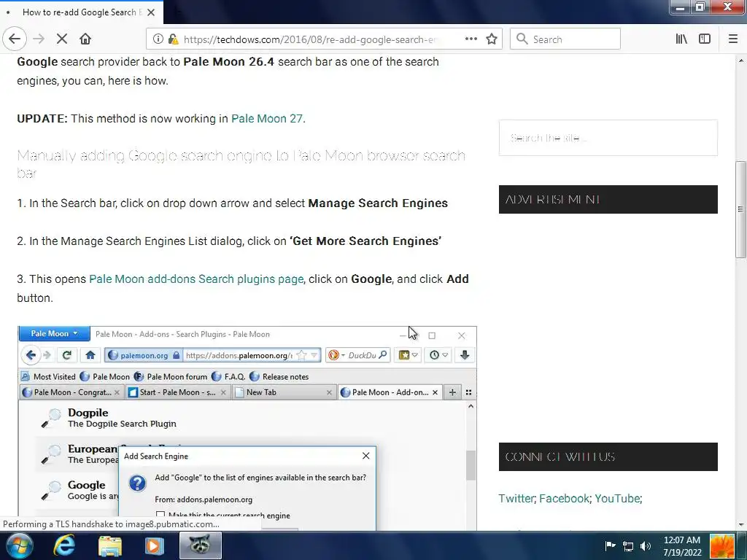Check 'Make this the current search engine' box

[x=160, y=515]
